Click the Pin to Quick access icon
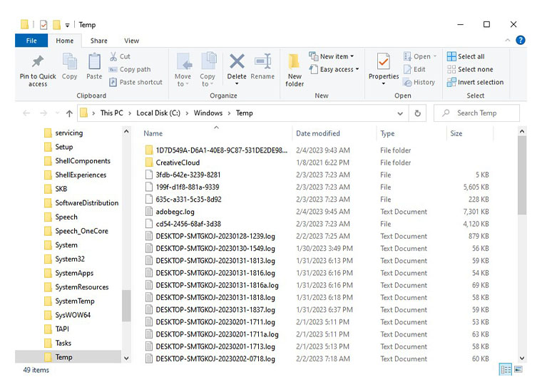The width and height of the screenshot is (542, 392). coord(37,63)
